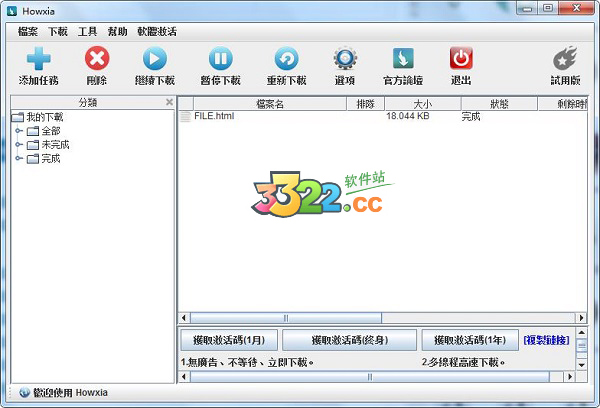The image size is (600, 408).
Task: Click 獲取激活碼(終身) button
Action: click(x=349, y=340)
